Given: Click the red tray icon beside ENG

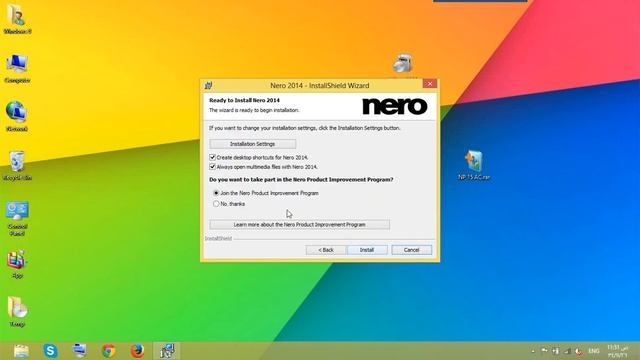Looking at the screenshot, I should (x=579, y=351).
